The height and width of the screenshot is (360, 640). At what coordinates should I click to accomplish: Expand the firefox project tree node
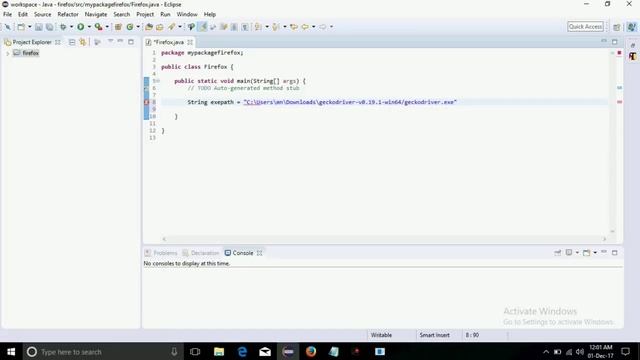tap(7, 53)
